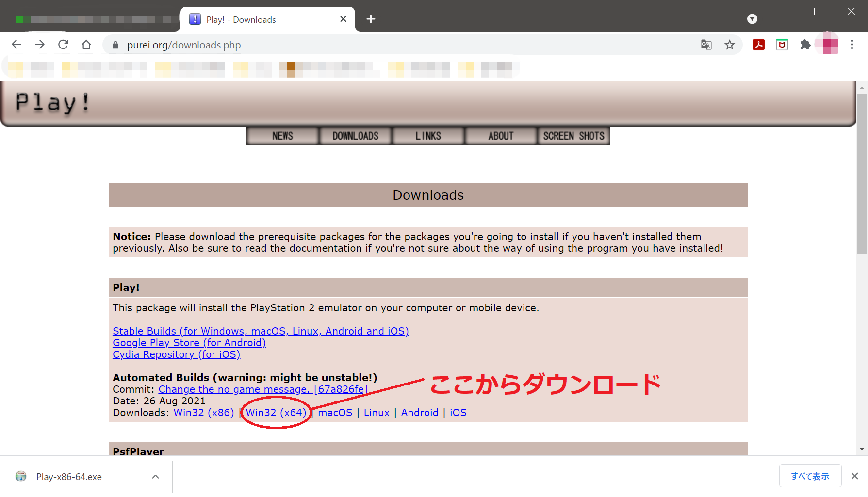
Task: Click the Adobe Acrobat extension icon
Action: click(x=758, y=45)
